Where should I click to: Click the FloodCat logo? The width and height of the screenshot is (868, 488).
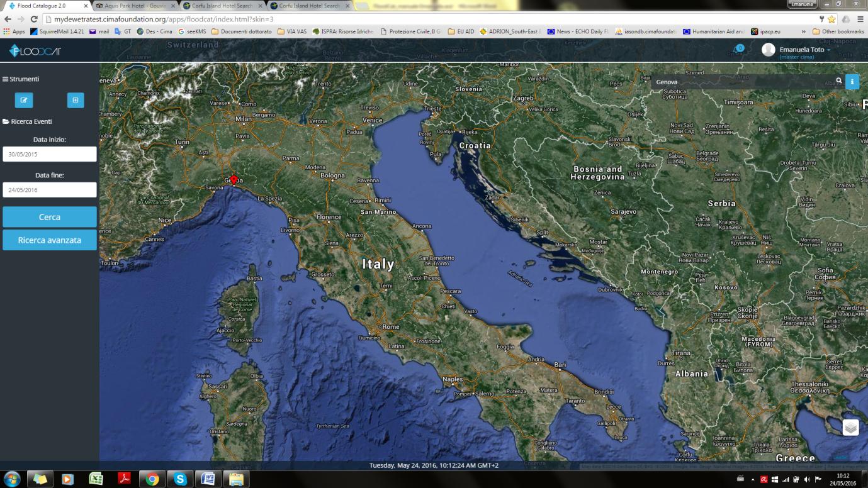(35, 51)
